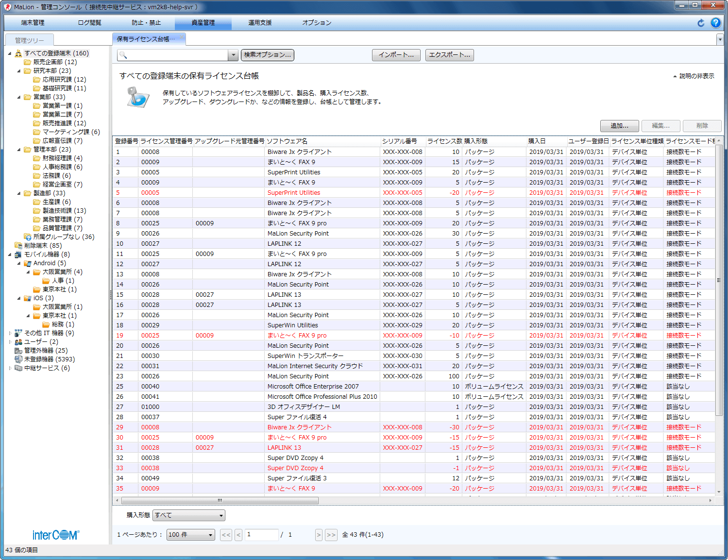Click the horizontal scrollbar under the table
The image size is (728, 560).
[220, 500]
